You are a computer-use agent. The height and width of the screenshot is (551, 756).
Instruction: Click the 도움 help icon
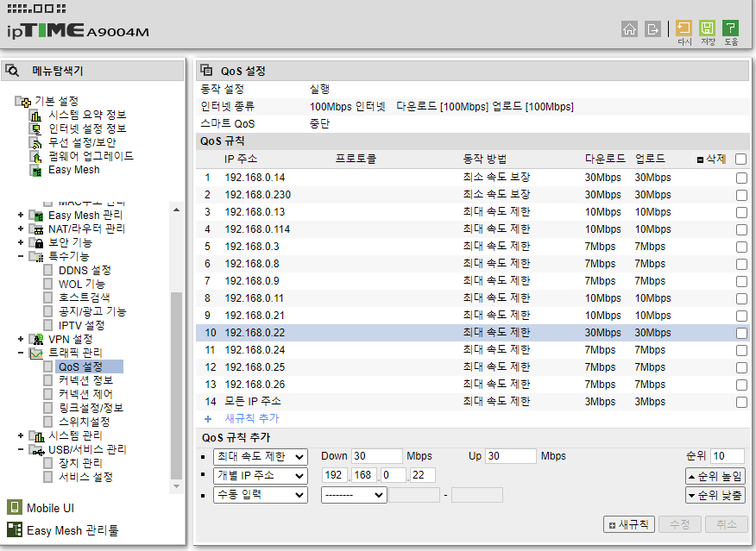[730, 28]
